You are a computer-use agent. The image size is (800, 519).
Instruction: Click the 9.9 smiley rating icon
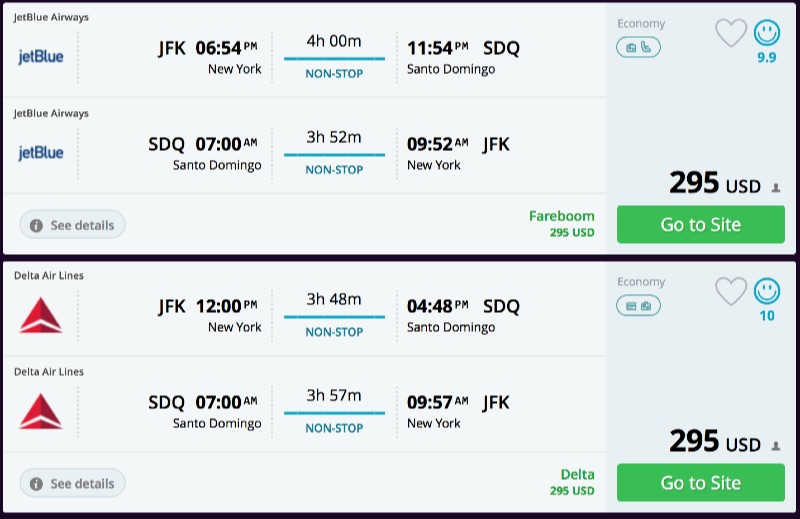tap(767, 34)
